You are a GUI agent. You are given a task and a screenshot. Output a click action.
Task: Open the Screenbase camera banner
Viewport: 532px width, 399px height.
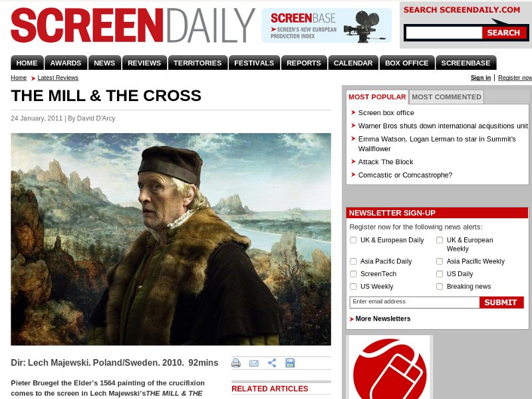(x=327, y=26)
